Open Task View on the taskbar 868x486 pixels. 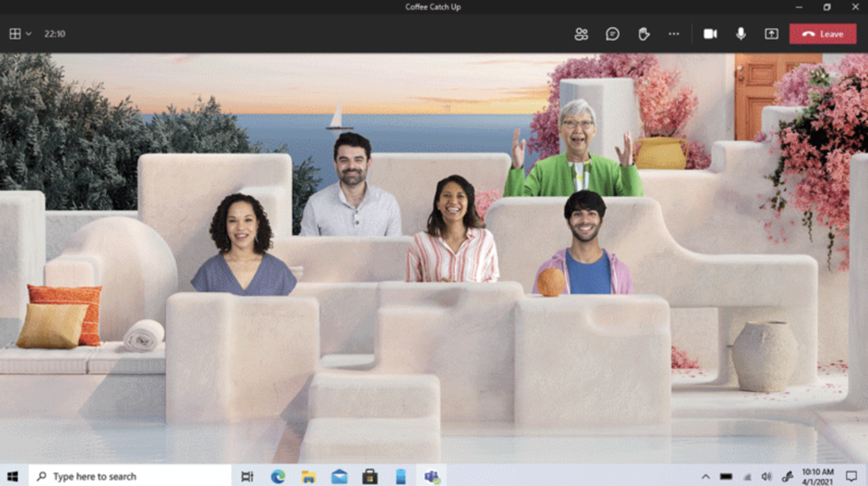tap(247, 476)
